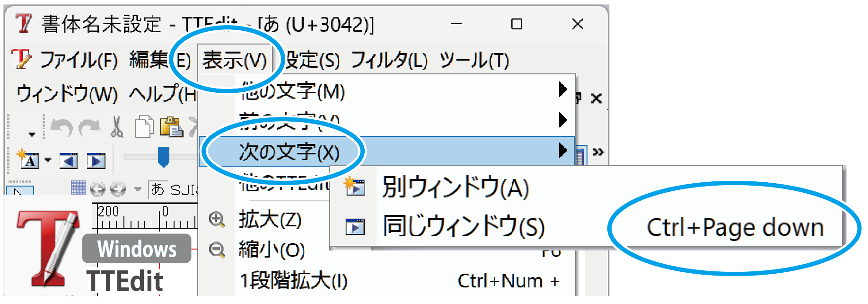The width and height of the screenshot is (868, 304).
Task: Choose 別ウィンドウ(A) in the submenu
Action: click(x=455, y=187)
